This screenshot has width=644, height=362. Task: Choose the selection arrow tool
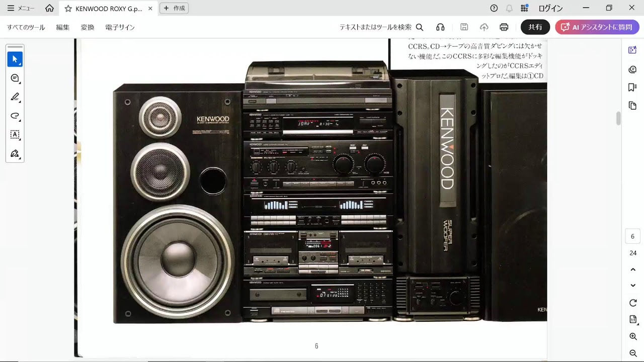pos(15,59)
